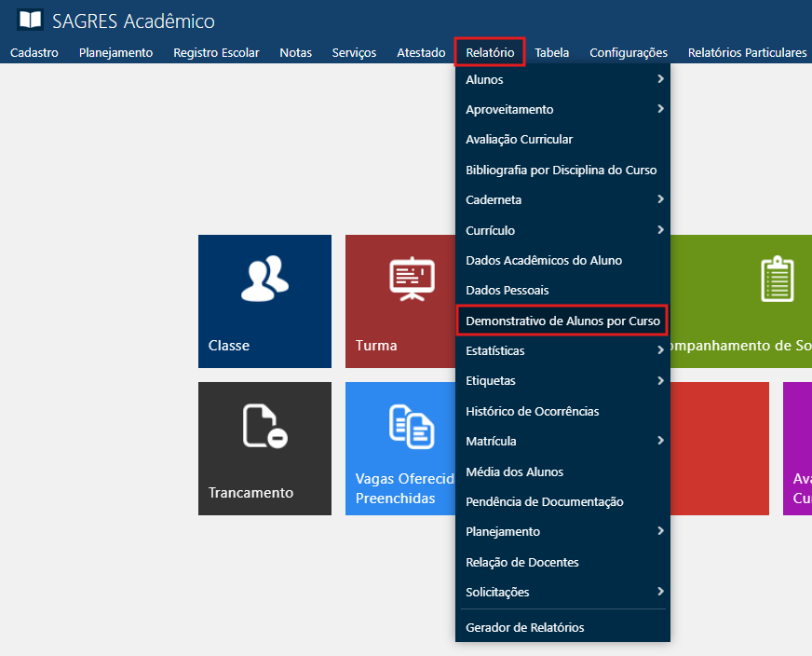Choose Gerador de Relatórios menu entry
The height and width of the screenshot is (656, 812).
(x=525, y=627)
